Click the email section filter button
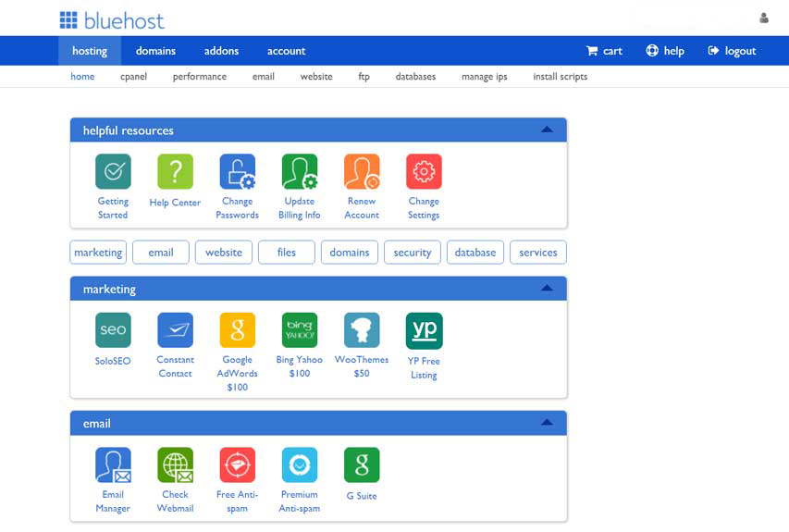The height and width of the screenshot is (532, 789). 161,253
